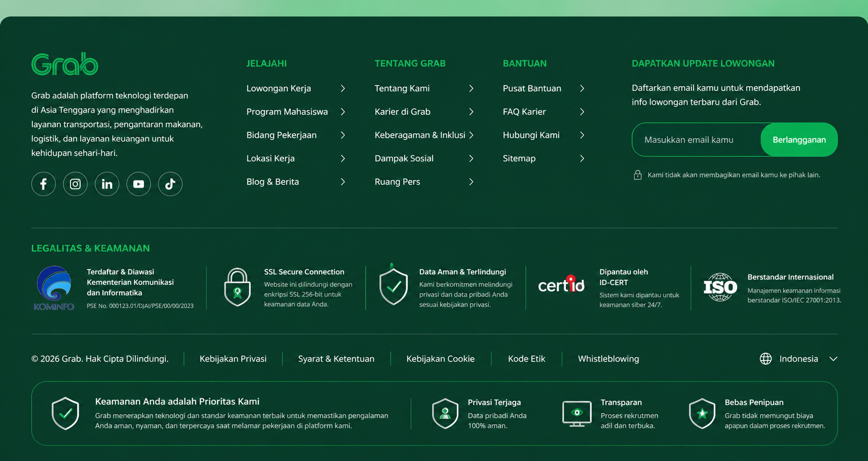Go to Program Mahasiswa page
Image resolution: width=868 pixels, height=461 pixels.
tap(287, 111)
